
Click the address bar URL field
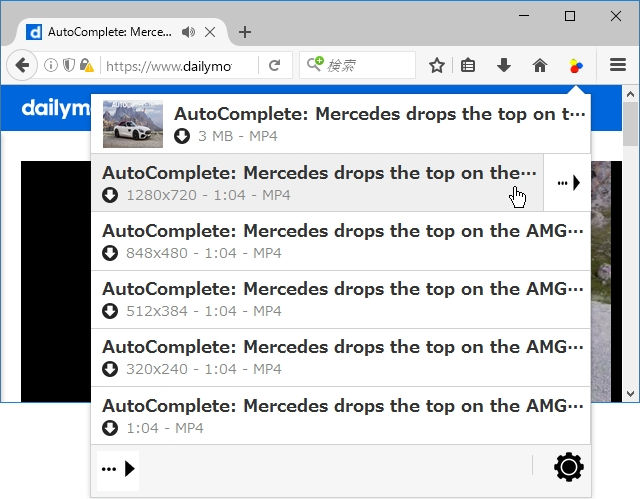coord(179,66)
